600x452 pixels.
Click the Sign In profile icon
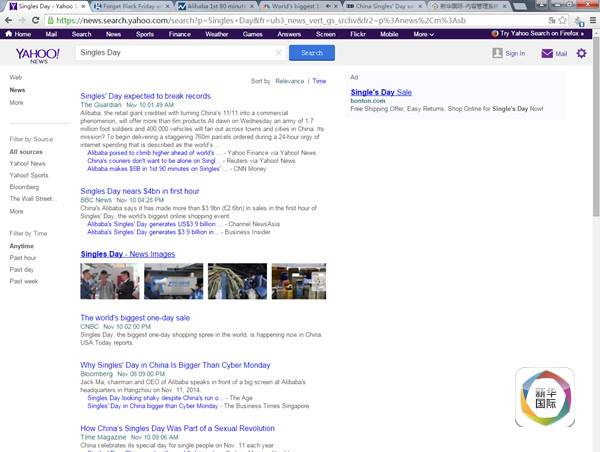tap(498, 53)
